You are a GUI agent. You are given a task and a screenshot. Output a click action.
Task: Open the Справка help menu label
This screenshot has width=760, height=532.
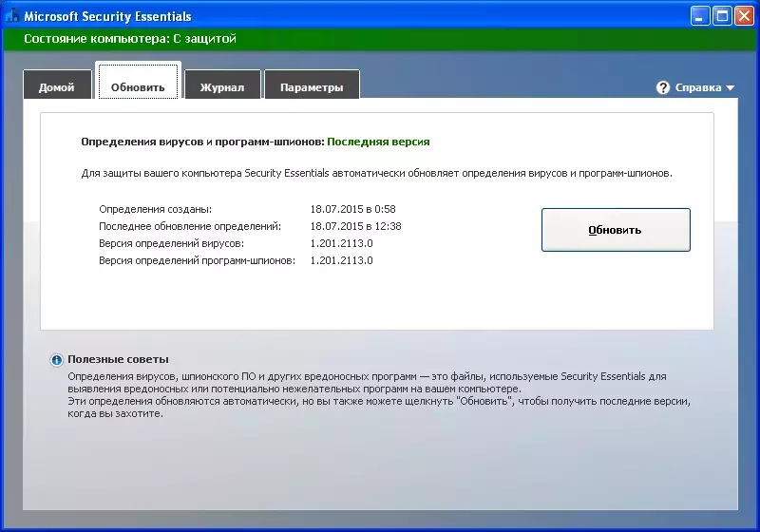point(698,87)
